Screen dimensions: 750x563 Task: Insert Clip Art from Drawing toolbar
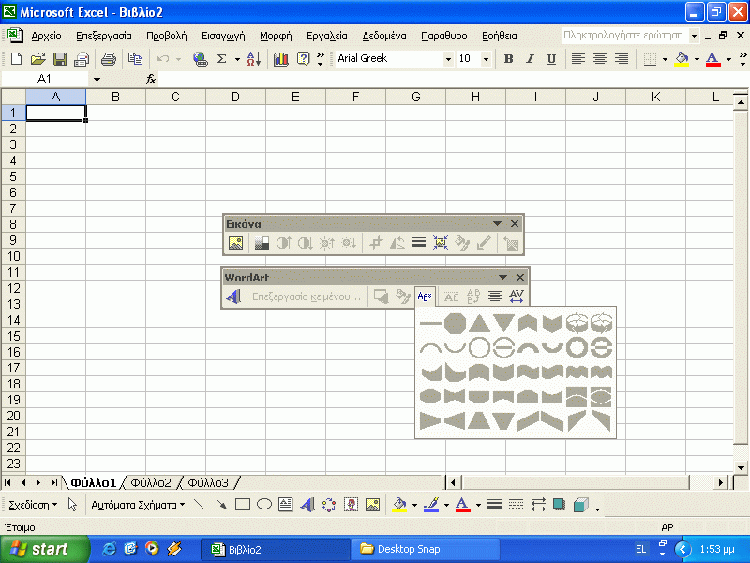(x=351, y=504)
